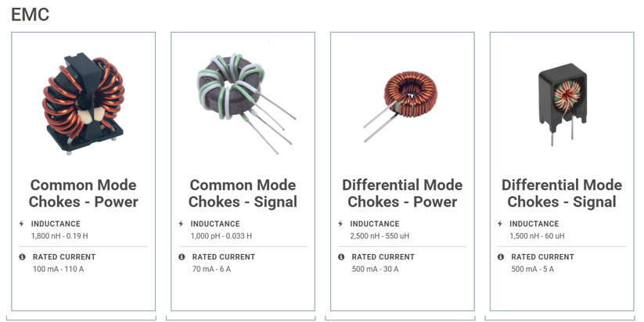Select the black encased choke image
This screenshot has width=644, height=322.
[x=563, y=105]
